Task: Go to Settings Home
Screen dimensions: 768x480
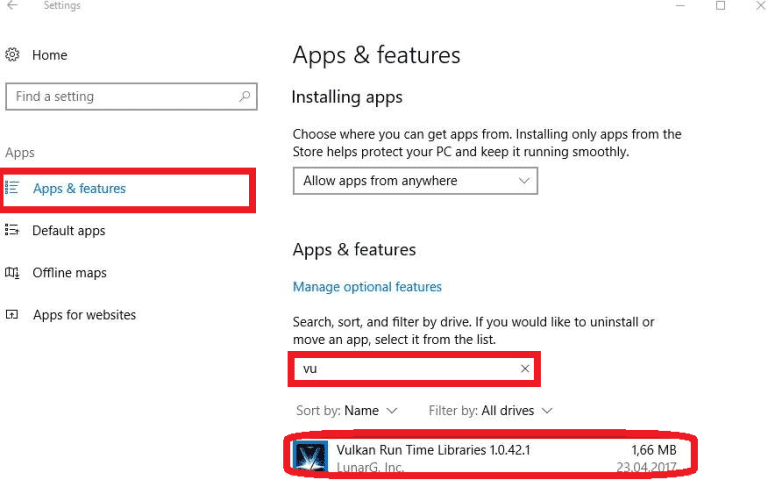Action: 49,55
